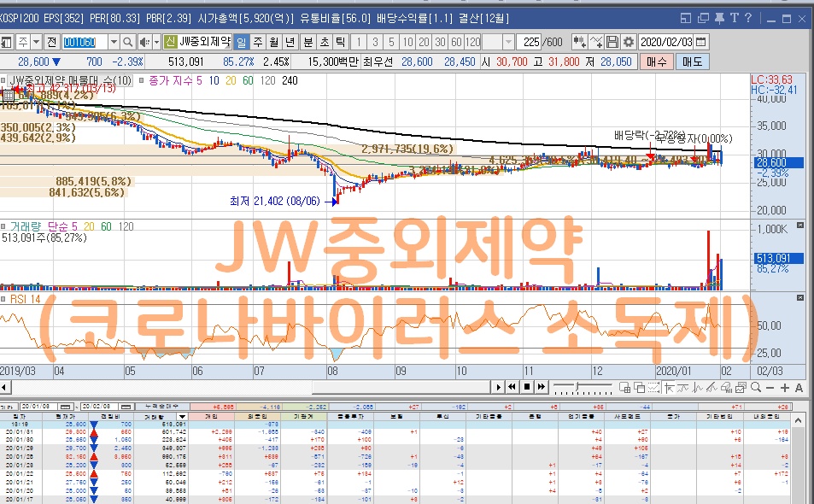Click the 전 button
This screenshot has height=504, width=814.
coord(51,42)
